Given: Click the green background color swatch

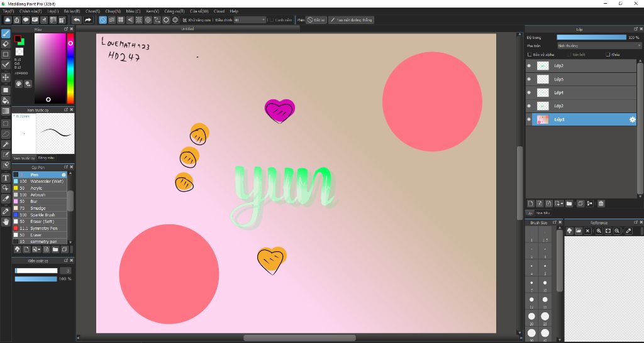Looking at the screenshot, I should click(x=22, y=42).
